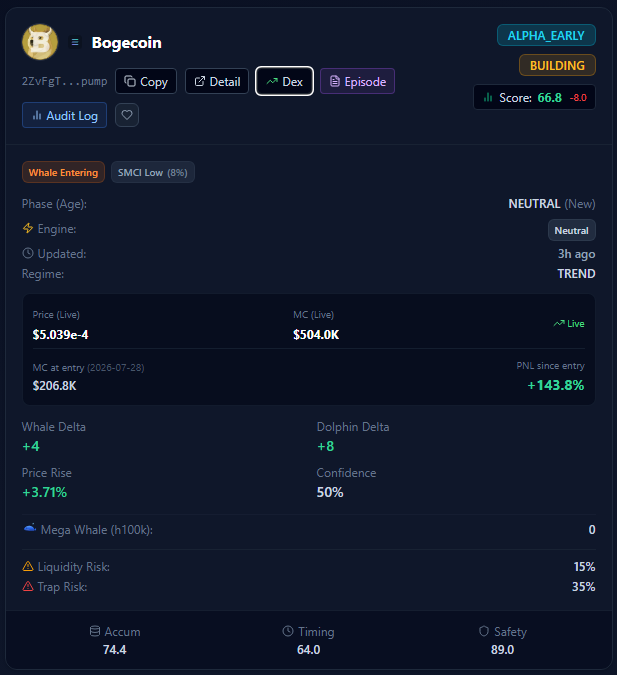Click the Bogecoin token logo
The height and width of the screenshot is (675, 617).
pos(40,42)
